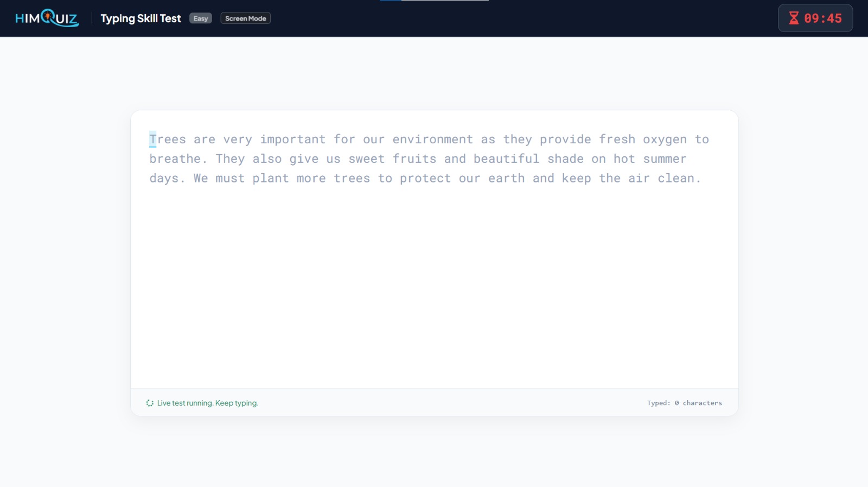Click the word 'fruits' in the passage
Image resolution: width=868 pixels, height=487 pixels.
414,159
